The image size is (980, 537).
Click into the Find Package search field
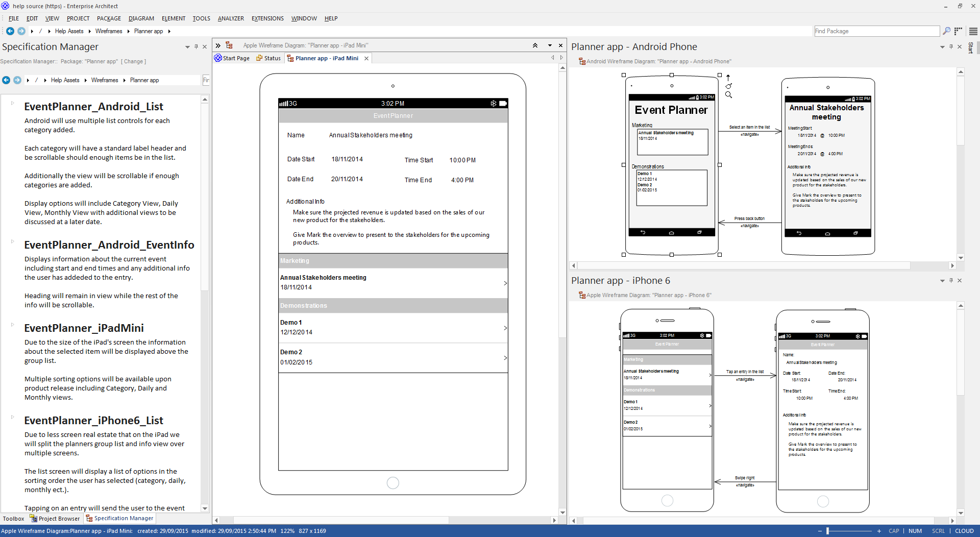coord(876,31)
